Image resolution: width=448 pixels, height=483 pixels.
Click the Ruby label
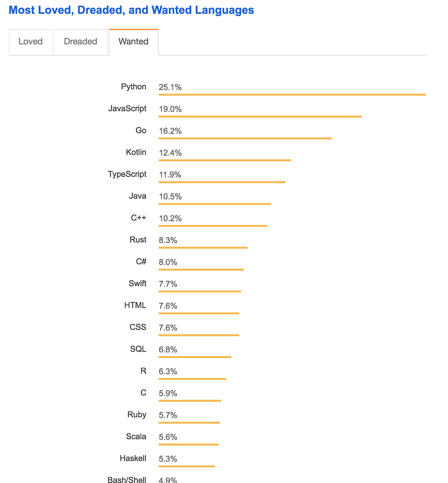137,415
